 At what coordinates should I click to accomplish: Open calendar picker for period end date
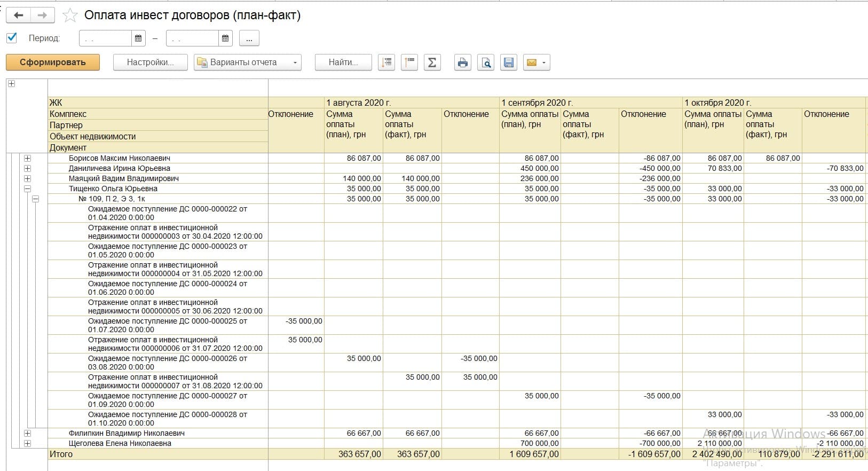coord(225,38)
